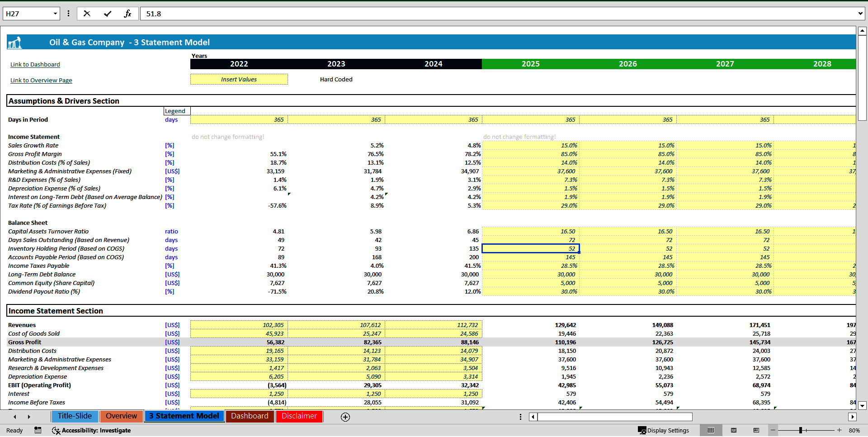Select 2022 Marketing & Administrative Expenses 33,159
Screen dimensions: 868x437
239,360
